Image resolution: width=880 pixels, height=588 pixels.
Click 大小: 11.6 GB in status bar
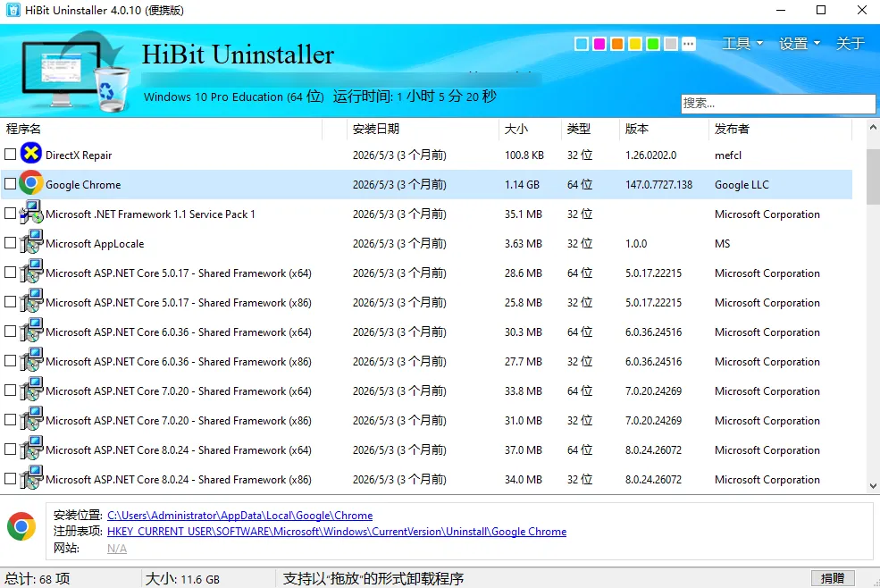coord(182,579)
